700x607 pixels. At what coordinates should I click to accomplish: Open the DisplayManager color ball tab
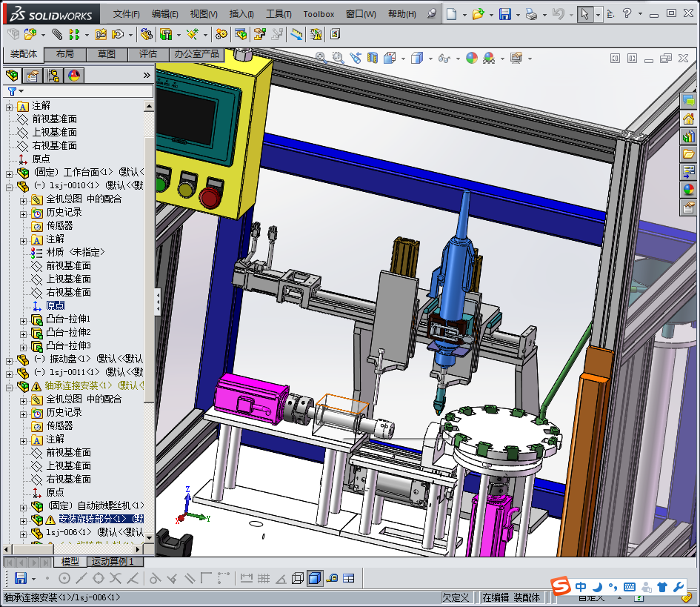click(74, 75)
